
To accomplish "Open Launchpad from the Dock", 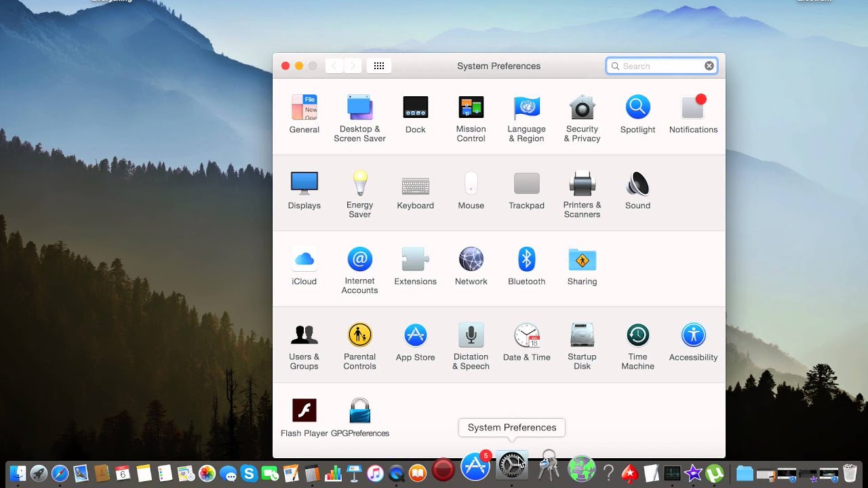I will click(39, 474).
